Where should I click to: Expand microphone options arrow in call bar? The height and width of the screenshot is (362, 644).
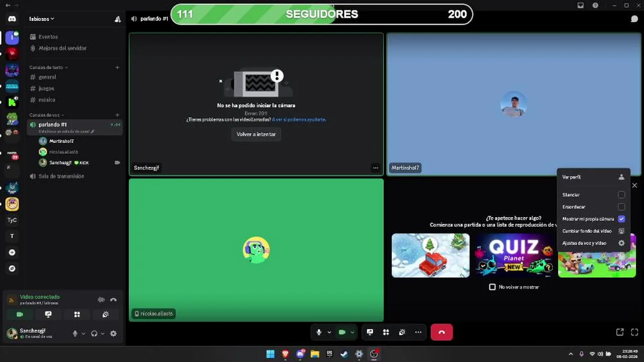(x=329, y=332)
